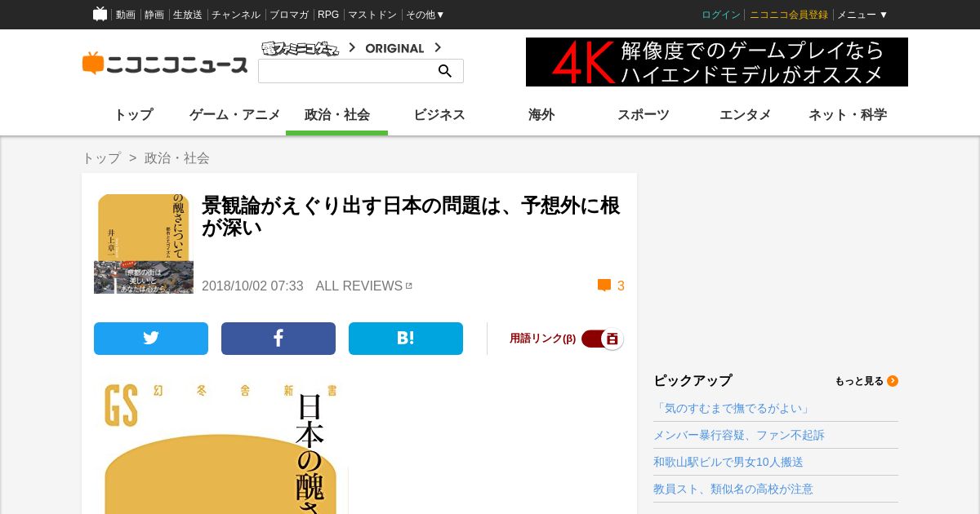Click the ピックアップ section heading
Image resolution: width=980 pixels, height=514 pixels.
[x=693, y=381]
